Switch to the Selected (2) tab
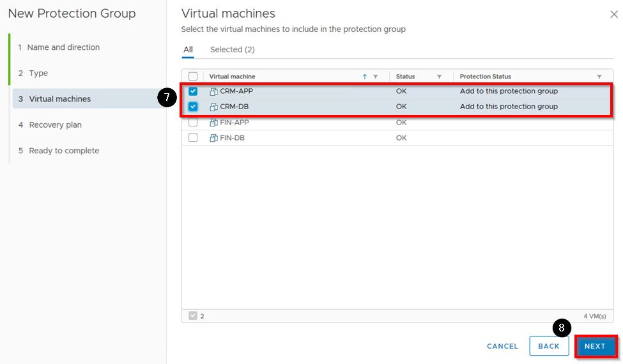623x364 pixels. (x=232, y=50)
